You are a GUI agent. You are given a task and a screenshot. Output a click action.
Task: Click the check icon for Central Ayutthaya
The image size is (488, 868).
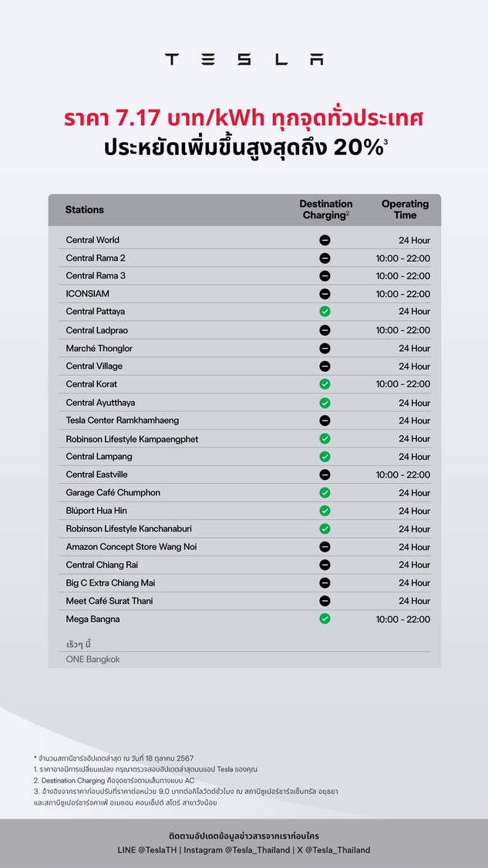pos(325,403)
